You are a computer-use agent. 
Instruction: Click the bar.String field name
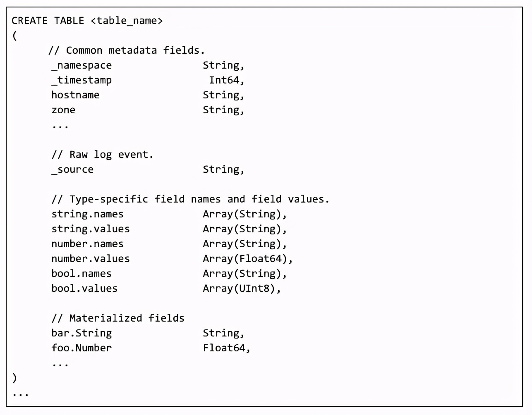click(81, 333)
